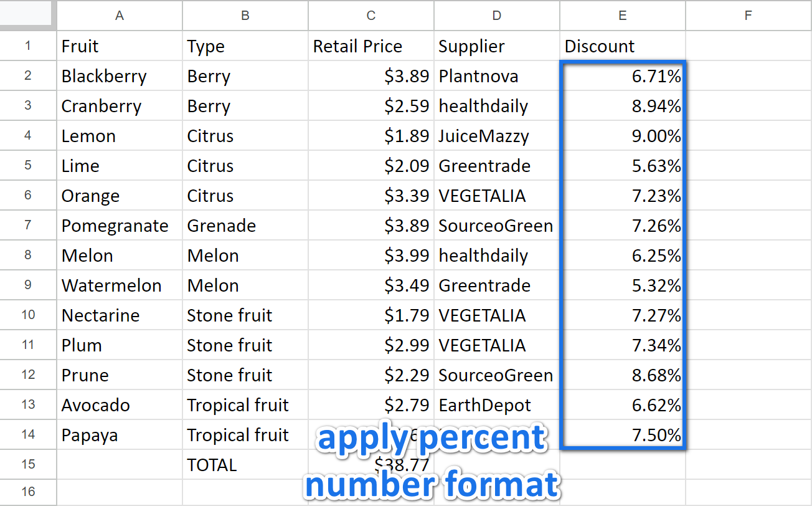Viewport: 812px width, 506px height.
Task: Click the Citrus cell beside Lime
Action: click(x=245, y=166)
